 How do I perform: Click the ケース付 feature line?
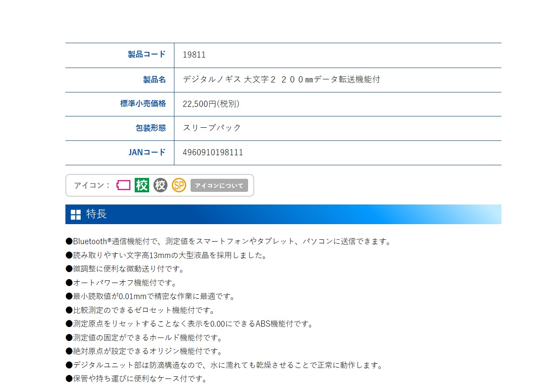tap(136, 378)
